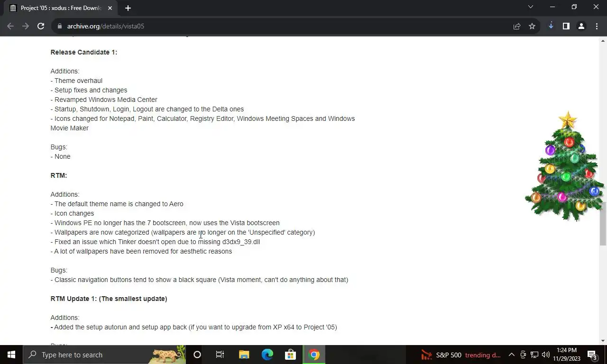607x364 pixels.
Task: Click 'Startup, Shutdown, Login, Logout' line
Action: [147, 109]
